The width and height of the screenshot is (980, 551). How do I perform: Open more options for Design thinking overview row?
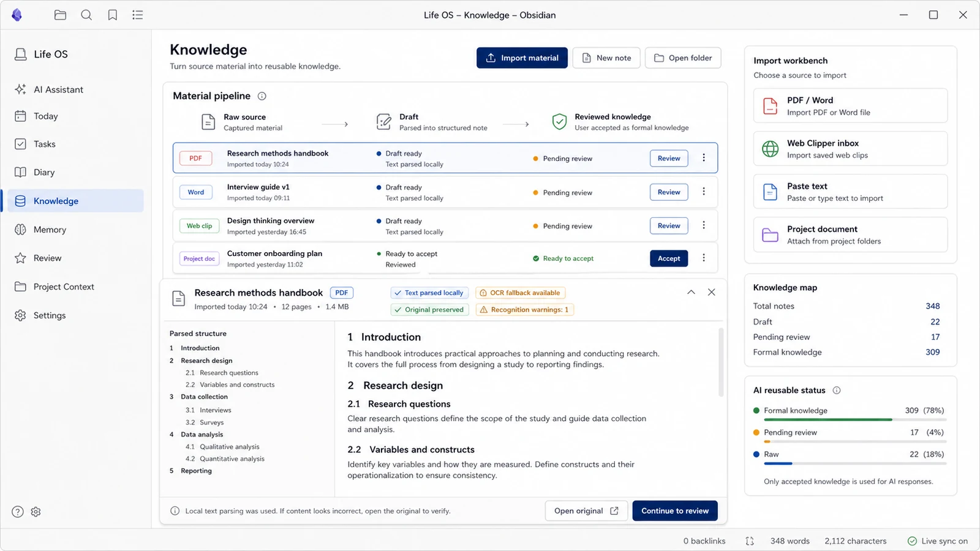click(x=704, y=225)
